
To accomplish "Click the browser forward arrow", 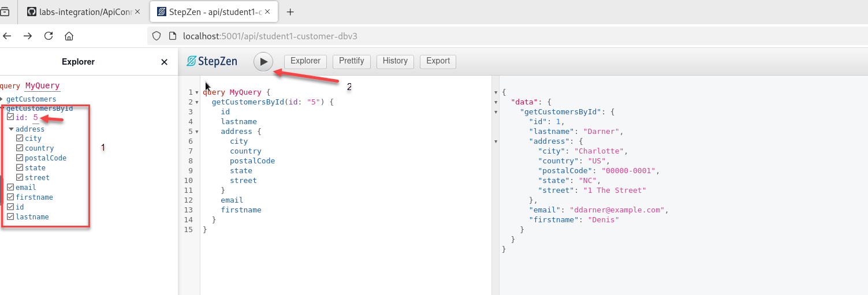I will pyautogui.click(x=28, y=36).
